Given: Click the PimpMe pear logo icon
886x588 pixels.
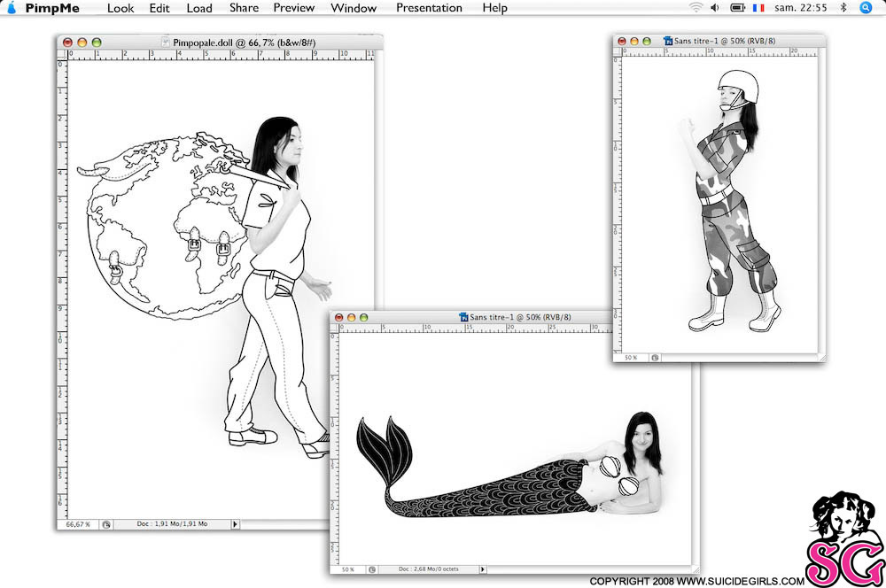Looking at the screenshot, I should point(12,7).
